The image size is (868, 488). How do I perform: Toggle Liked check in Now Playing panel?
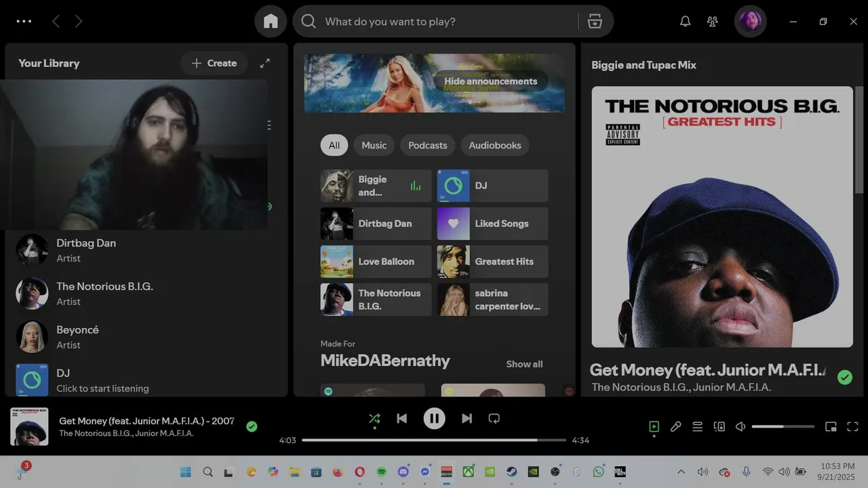[844, 378]
